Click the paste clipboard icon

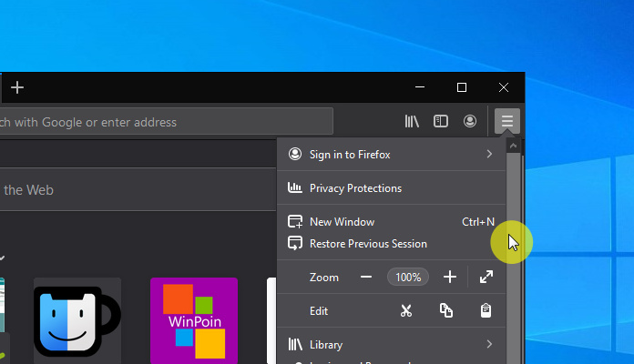point(486,310)
